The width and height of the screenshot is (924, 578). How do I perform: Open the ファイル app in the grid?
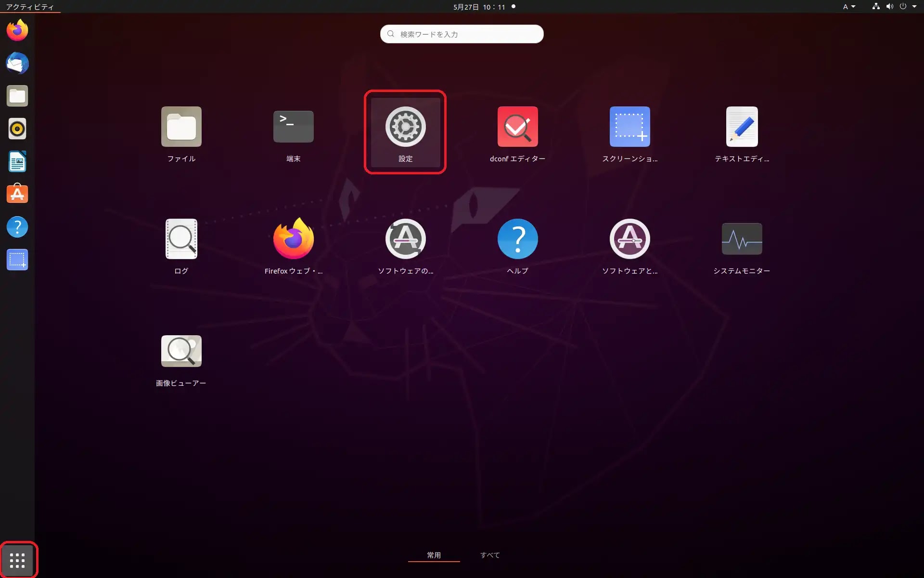click(181, 128)
